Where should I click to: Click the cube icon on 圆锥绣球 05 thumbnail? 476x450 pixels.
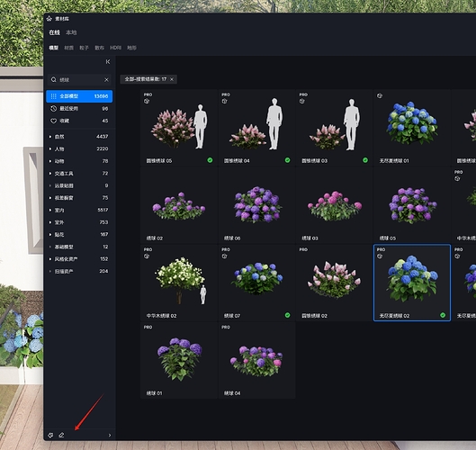[147, 101]
